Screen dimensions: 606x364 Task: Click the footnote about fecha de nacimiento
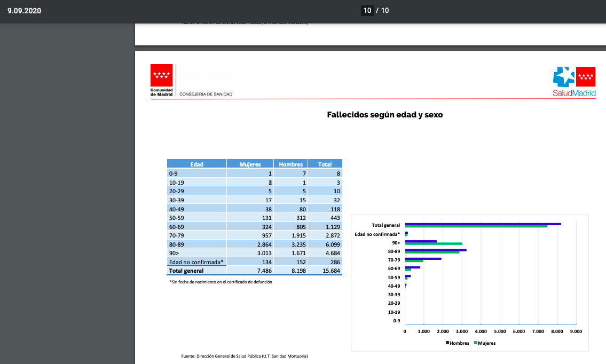pos(221,282)
